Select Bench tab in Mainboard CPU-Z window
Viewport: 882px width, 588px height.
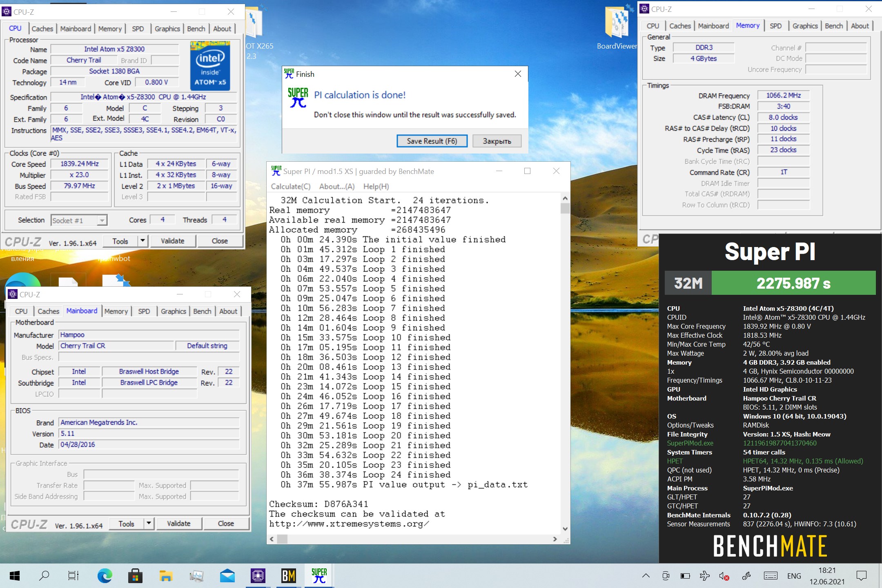[x=202, y=311]
